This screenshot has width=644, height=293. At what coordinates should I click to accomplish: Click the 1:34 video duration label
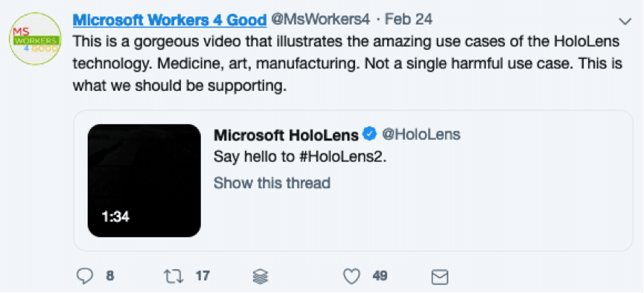click(115, 216)
